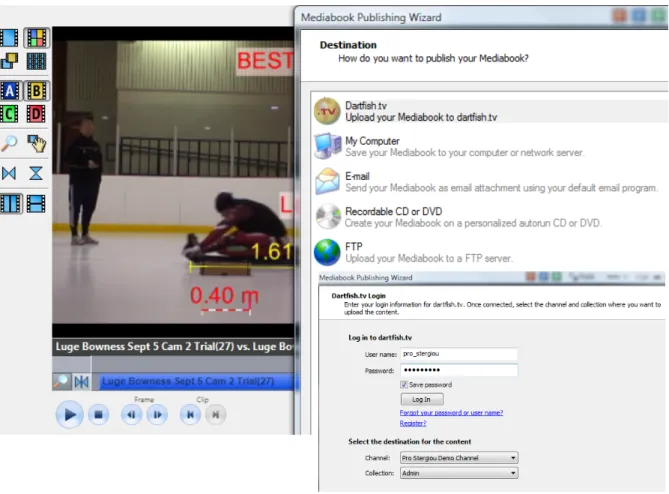Click the FTP globe icon
This screenshot has width=669, height=494.
click(x=327, y=252)
